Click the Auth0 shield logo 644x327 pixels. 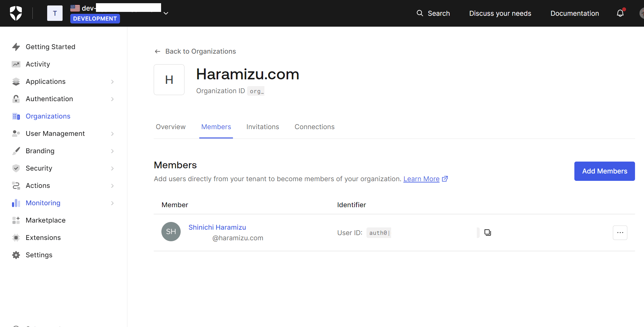tap(16, 13)
